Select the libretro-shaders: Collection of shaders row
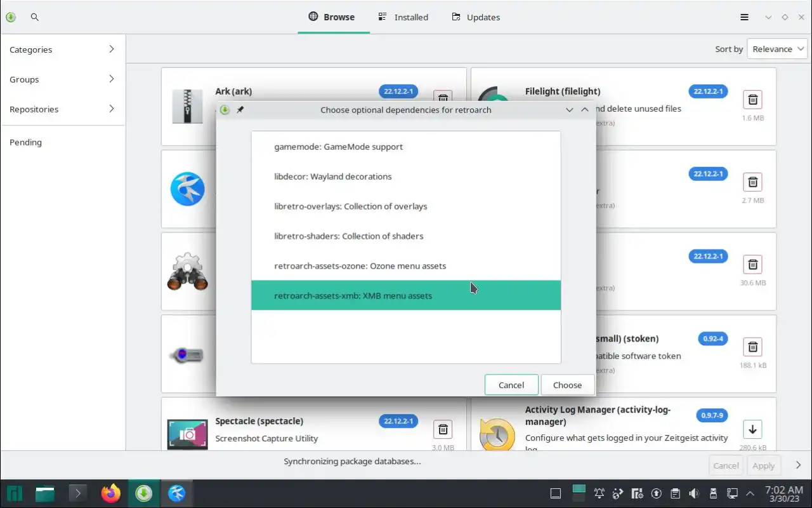The height and width of the screenshot is (508, 812). [406, 236]
